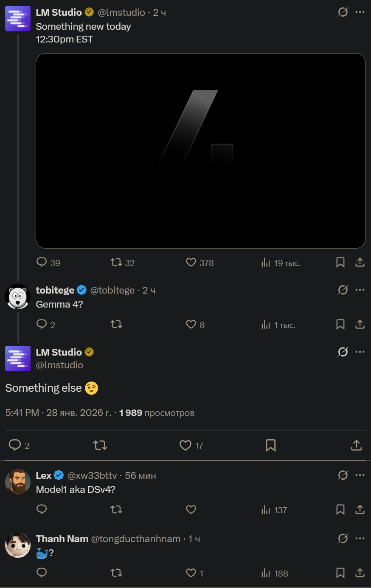Image resolution: width=371 pixels, height=588 pixels.
Task: Open the tobitege profile avatar
Action: (18, 297)
